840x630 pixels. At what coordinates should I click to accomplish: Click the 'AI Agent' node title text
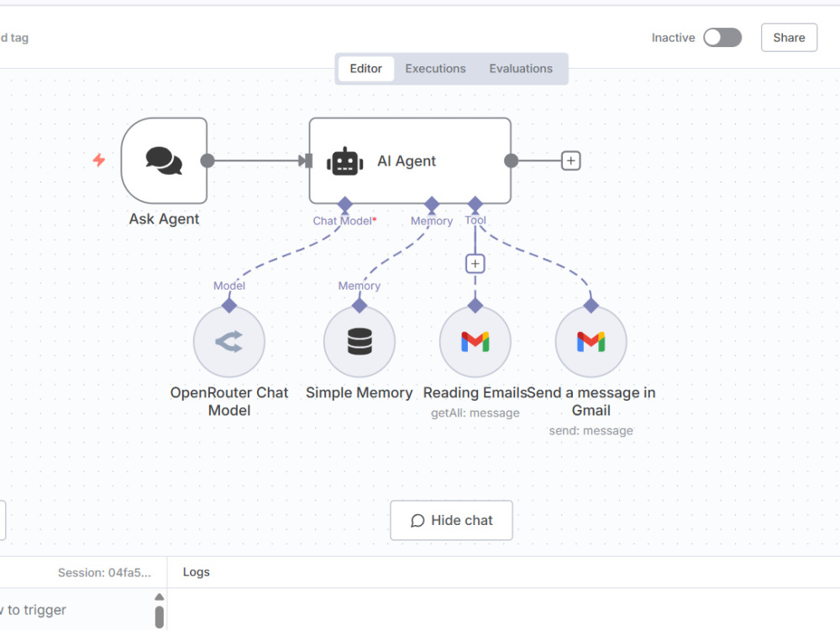pos(407,160)
